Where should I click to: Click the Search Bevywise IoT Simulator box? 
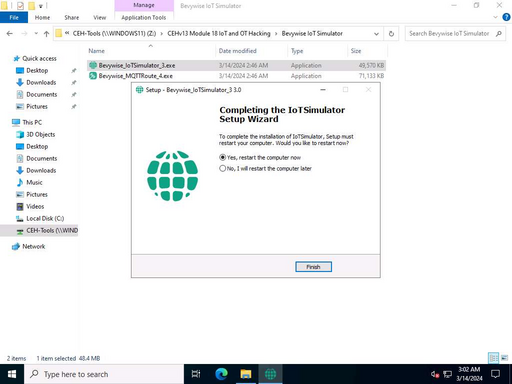coord(449,33)
